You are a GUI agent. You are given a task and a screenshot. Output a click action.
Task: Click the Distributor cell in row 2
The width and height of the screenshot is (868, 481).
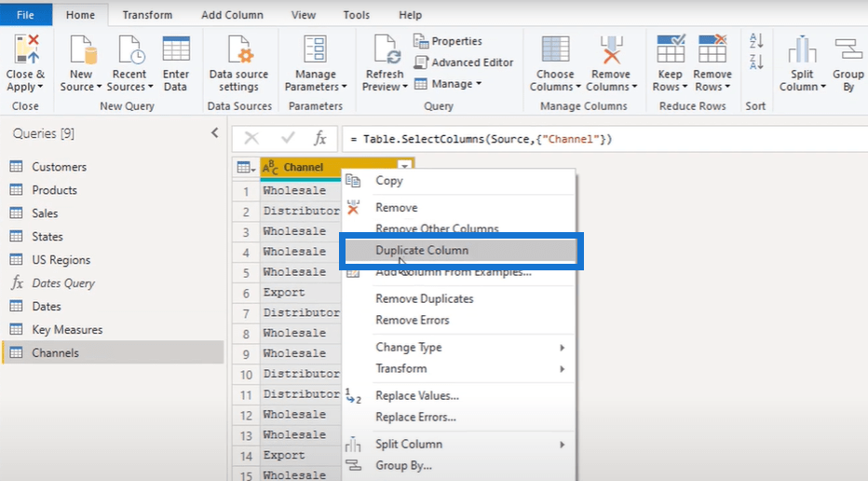point(301,211)
